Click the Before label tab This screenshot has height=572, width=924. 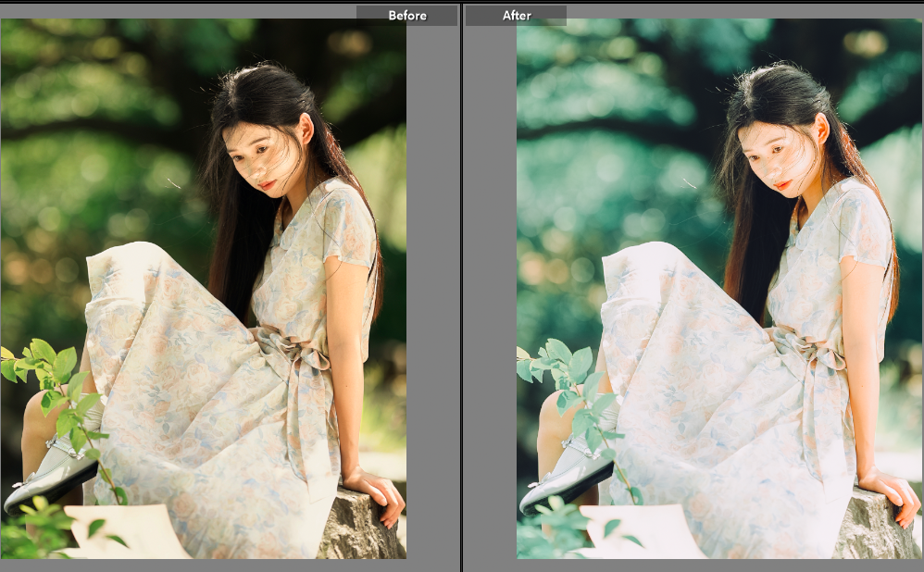(x=406, y=16)
